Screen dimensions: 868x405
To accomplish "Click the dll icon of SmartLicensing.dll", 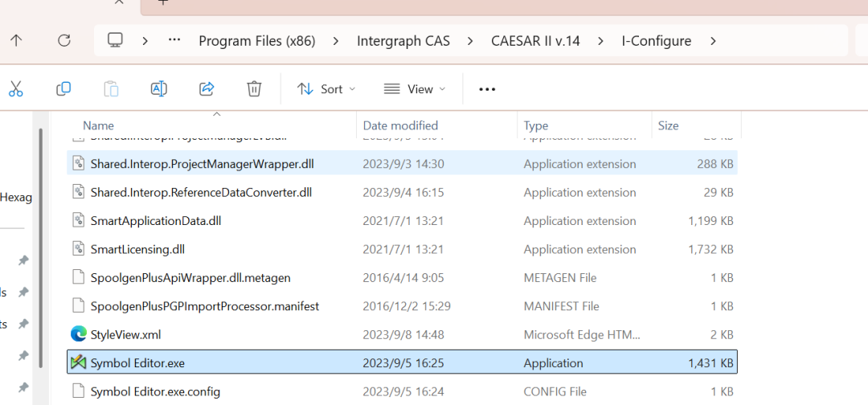I will pos(79,249).
